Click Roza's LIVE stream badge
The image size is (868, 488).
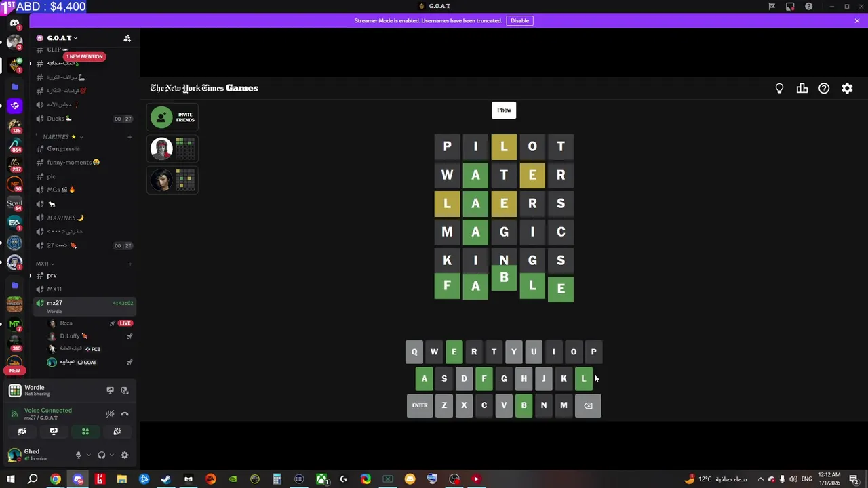point(125,323)
